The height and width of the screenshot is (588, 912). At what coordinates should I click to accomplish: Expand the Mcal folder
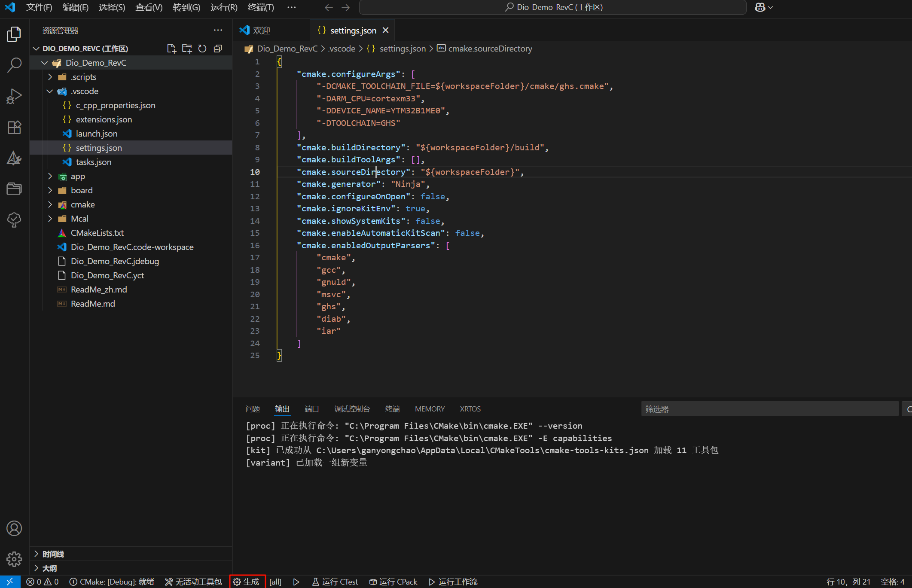[x=50, y=219]
